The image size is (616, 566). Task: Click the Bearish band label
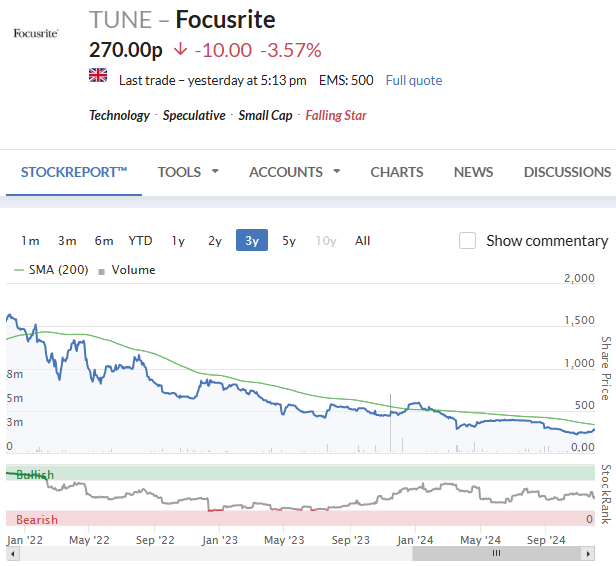click(x=37, y=520)
